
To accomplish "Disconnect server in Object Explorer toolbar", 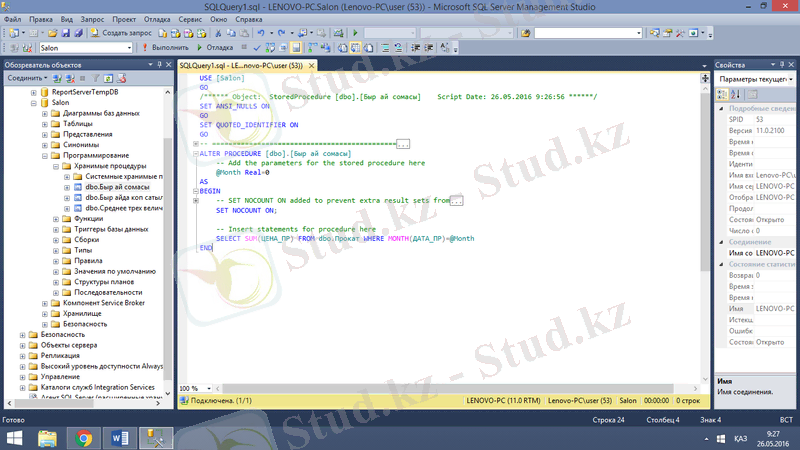I will [70, 79].
